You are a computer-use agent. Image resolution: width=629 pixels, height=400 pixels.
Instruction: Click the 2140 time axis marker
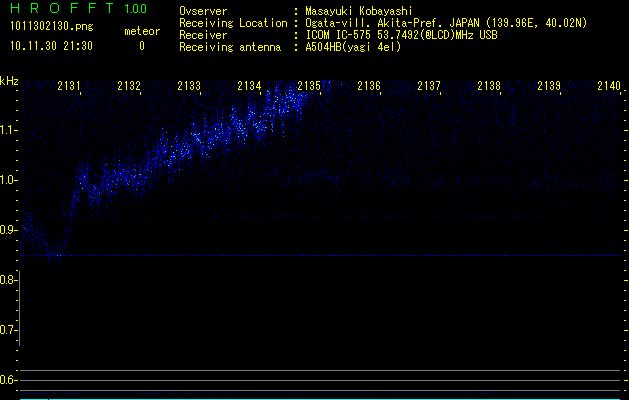tap(609, 86)
